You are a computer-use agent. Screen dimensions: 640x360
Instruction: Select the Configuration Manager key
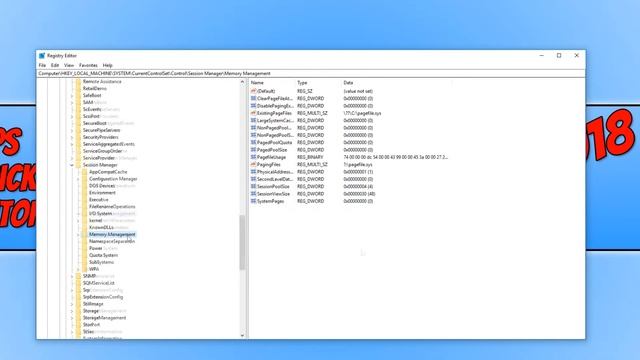pyautogui.click(x=113, y=179)
